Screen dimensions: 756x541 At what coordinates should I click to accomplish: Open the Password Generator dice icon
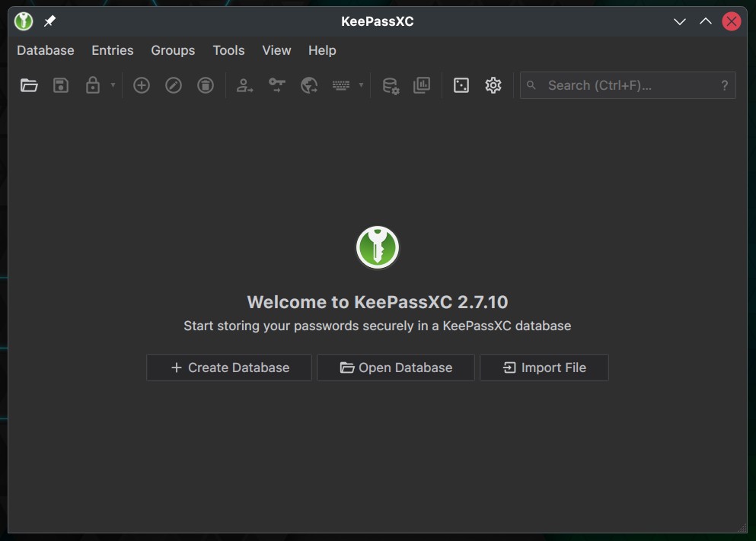461,85
